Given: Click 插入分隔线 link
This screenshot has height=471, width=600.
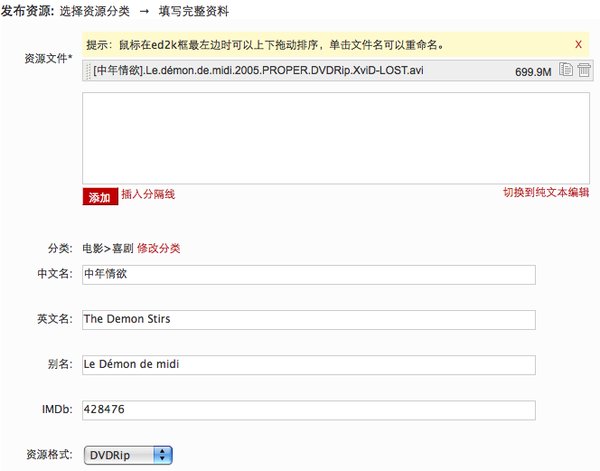Looking at the screenshot, I should tap(148, 194).
